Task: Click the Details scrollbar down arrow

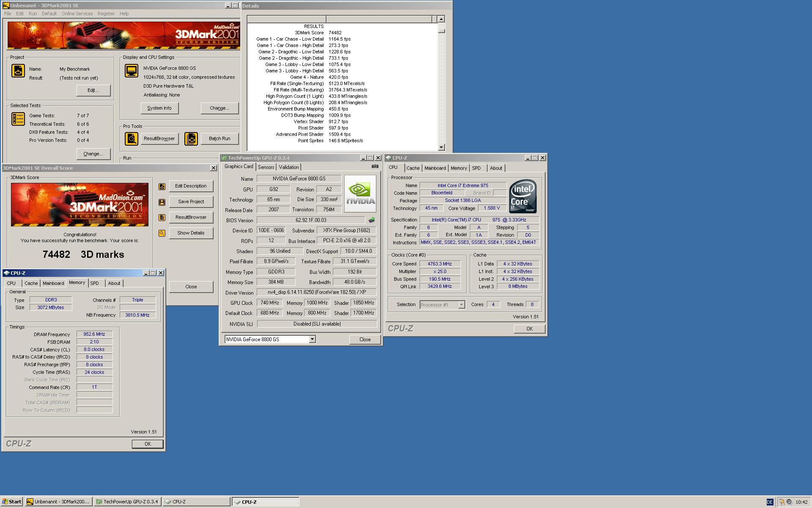Action: click(x=442, y=147)
